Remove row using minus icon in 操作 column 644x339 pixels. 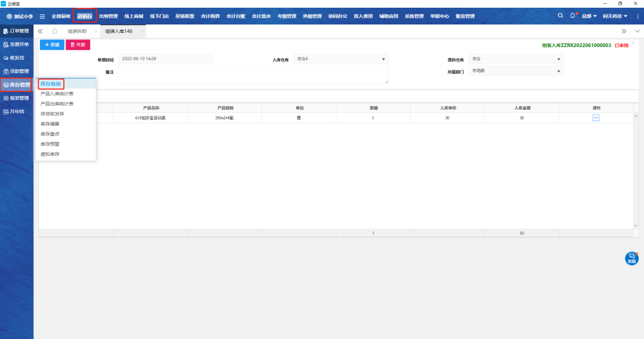point(596,118)
